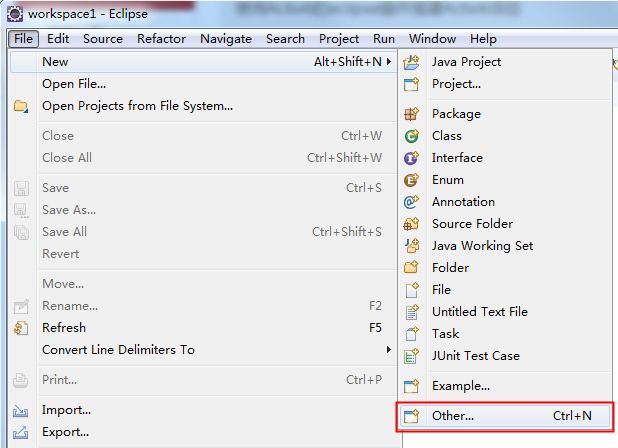The image size is (618, 448).
Task: Click the Package icon
Action: (x=411, y=114)
